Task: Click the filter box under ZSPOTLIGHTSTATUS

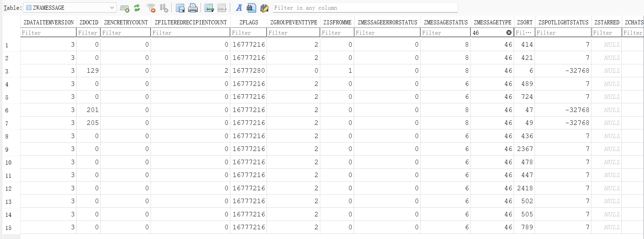Action: point(563,33)
